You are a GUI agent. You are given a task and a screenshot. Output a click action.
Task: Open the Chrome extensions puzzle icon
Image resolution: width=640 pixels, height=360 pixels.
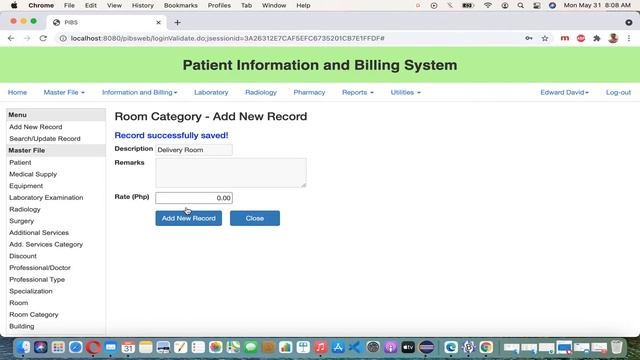tap(597, 38)
